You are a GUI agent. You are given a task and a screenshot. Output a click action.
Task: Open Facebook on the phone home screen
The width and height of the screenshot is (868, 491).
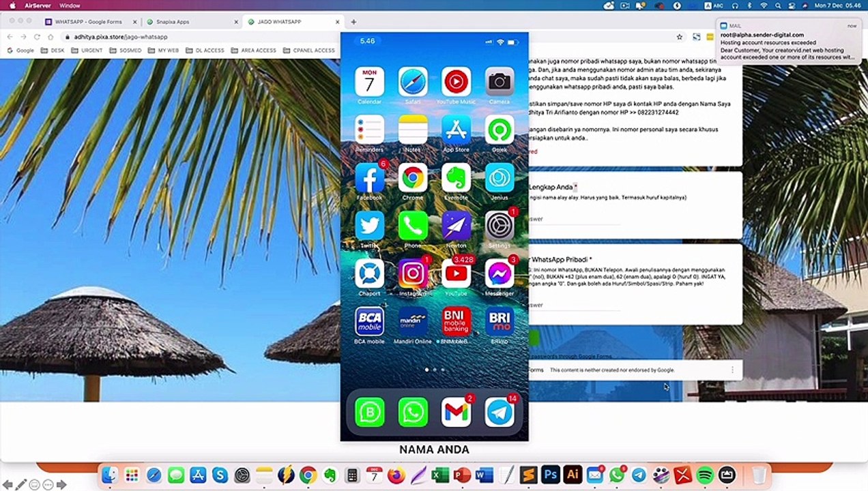tap(369, 178)
